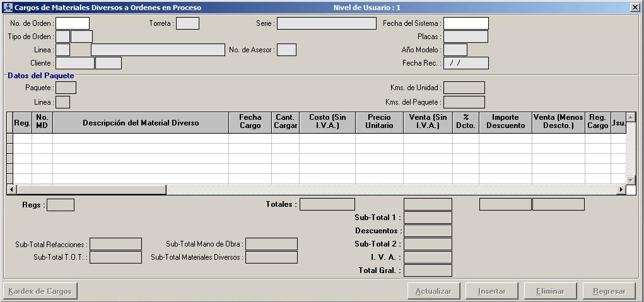This screenshot has height=302, width=644.
Task: Click the Torreta field
Action: pos(187,23)
